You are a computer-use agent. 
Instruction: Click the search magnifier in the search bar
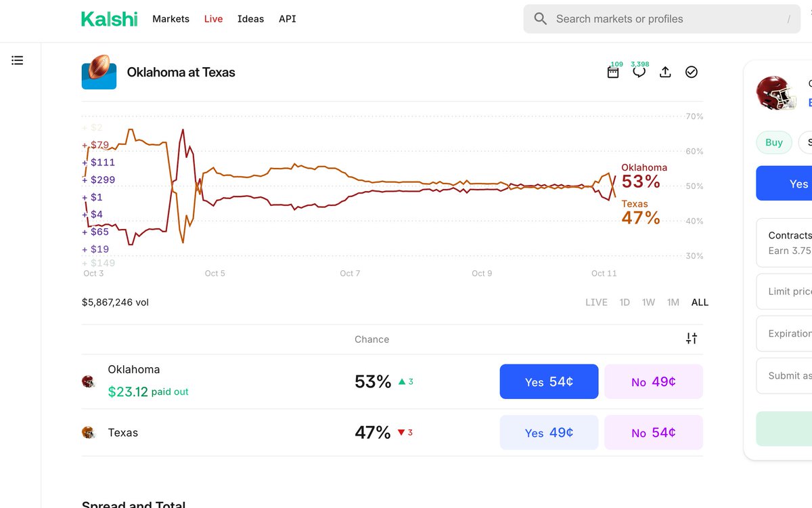point(539,18)
